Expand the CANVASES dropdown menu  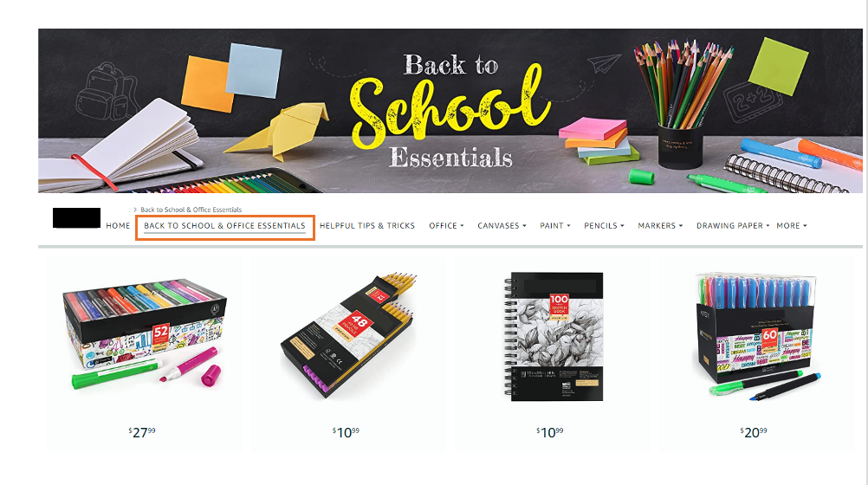click(x=502, y=226)
